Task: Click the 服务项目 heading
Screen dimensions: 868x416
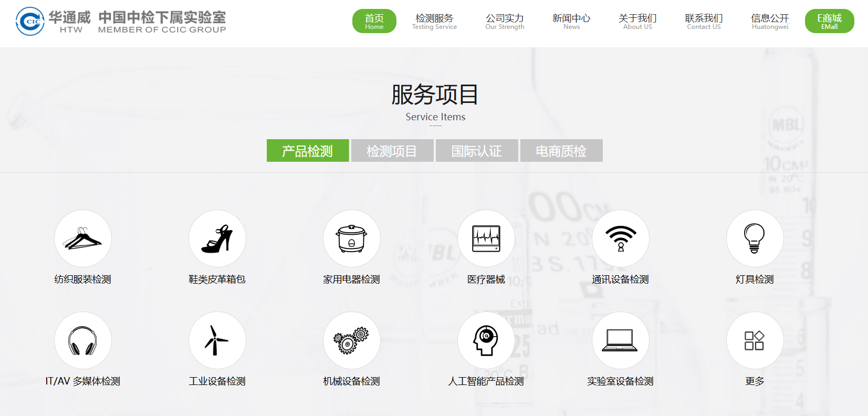Action: [x=435, y=95]
